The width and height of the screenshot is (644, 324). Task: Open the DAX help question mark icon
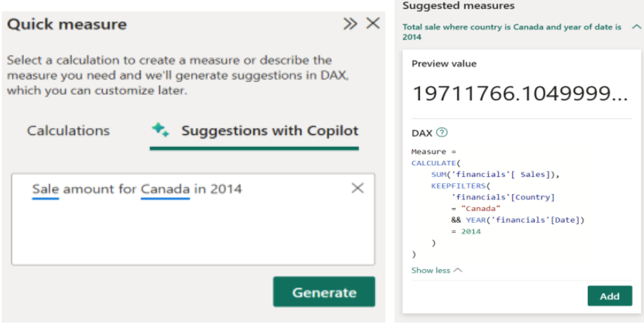442,133
